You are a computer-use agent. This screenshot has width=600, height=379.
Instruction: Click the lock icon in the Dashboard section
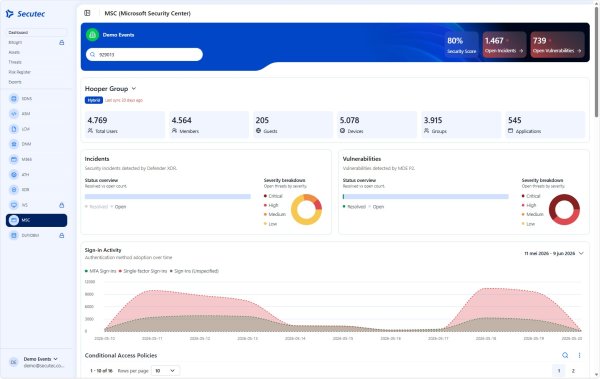tap(62, 42)
